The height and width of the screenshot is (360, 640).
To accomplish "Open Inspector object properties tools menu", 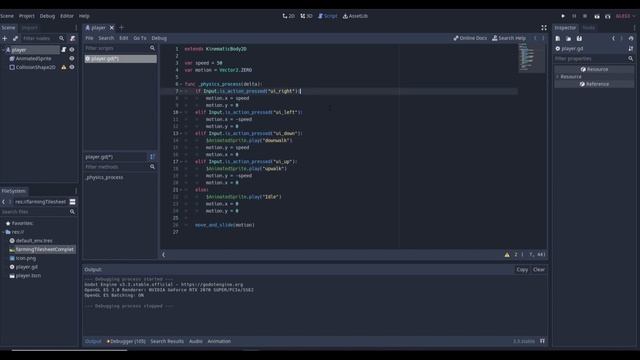I will pyautogui.click(x=631, y=49).
